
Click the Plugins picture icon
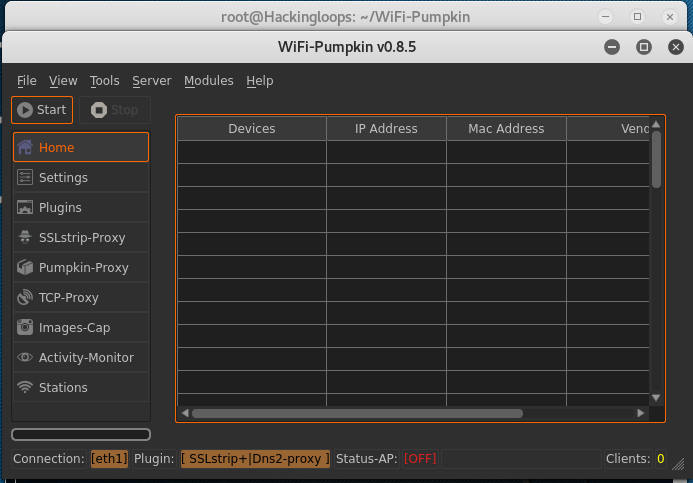coord(25,207)
